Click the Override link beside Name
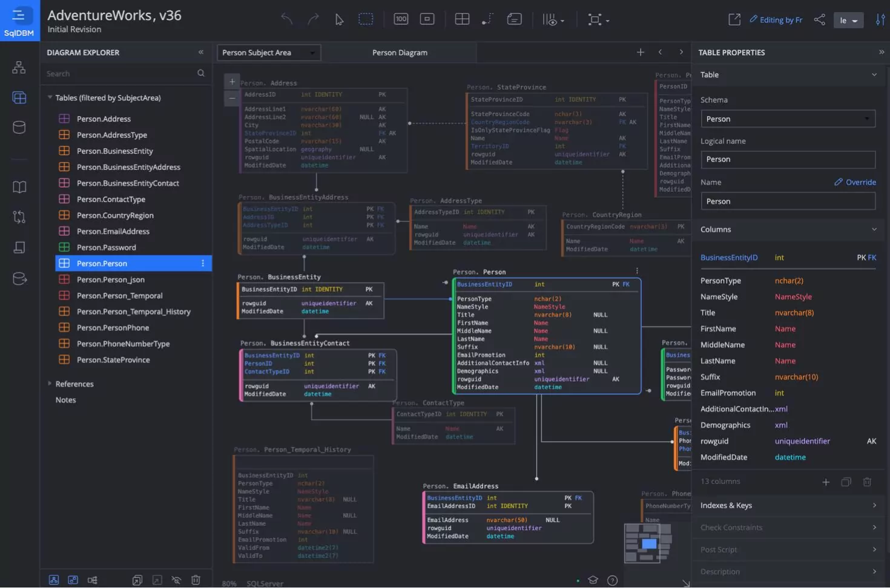This screenshot has height=588, width=890. (855, 182)
